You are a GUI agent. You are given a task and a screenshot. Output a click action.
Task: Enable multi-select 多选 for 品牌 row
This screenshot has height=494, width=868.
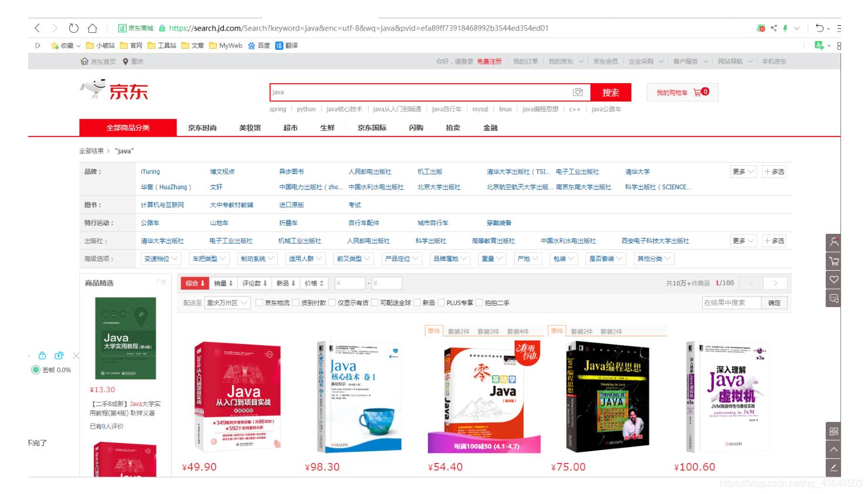[774, 172]
